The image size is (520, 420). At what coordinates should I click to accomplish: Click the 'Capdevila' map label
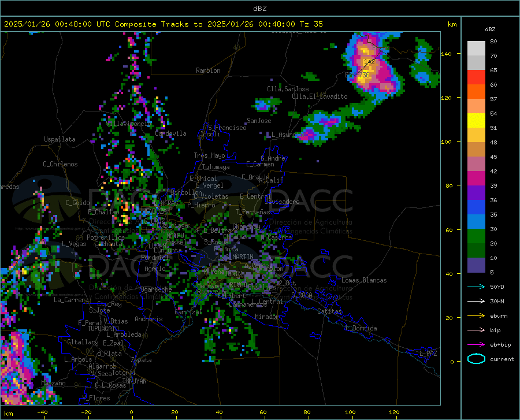click(170, 133)
